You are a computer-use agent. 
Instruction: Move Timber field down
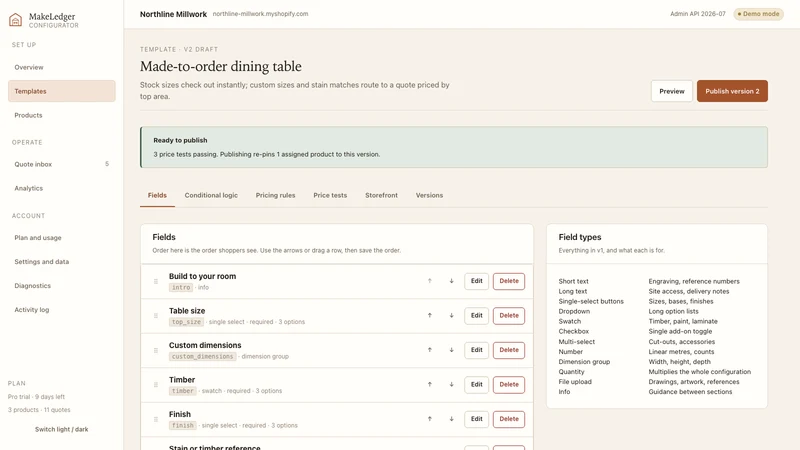pos(452,384)
